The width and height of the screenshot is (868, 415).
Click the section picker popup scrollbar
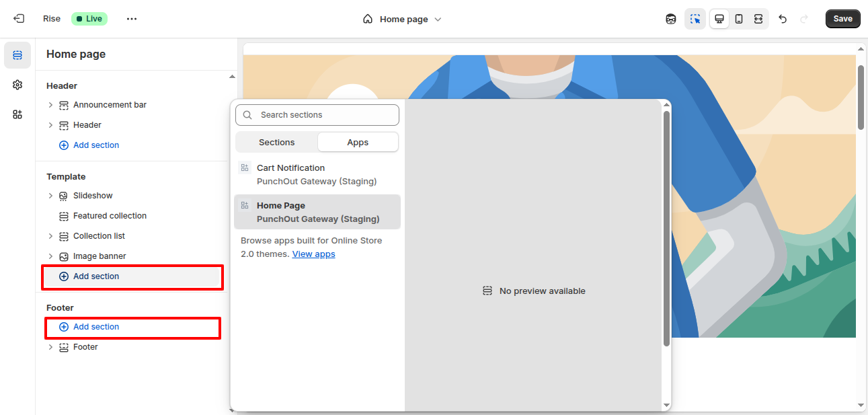[x=666, y=229]
